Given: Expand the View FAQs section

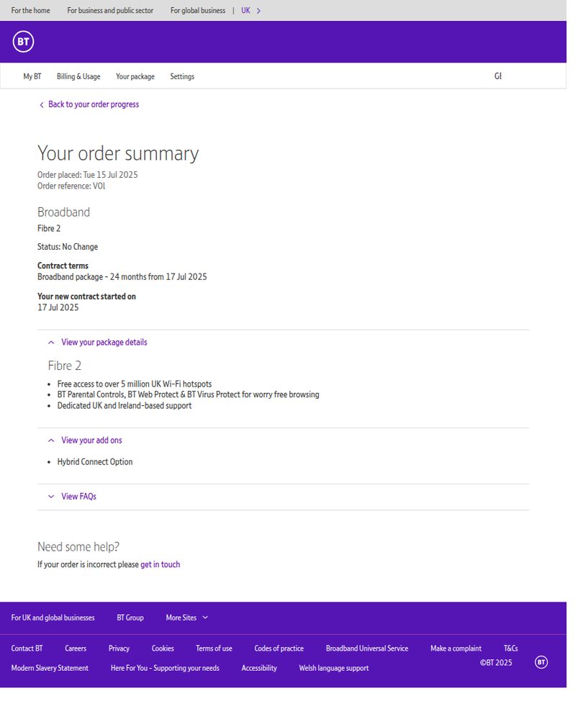Looking at the screenshot, I should tap(78, 497).
